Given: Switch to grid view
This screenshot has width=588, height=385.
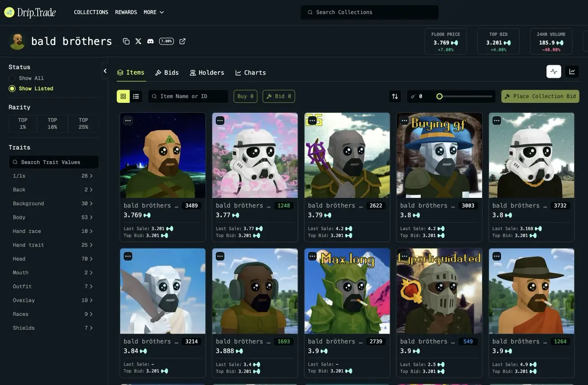Looking at the screenshot, I should (x=123, y=96).
